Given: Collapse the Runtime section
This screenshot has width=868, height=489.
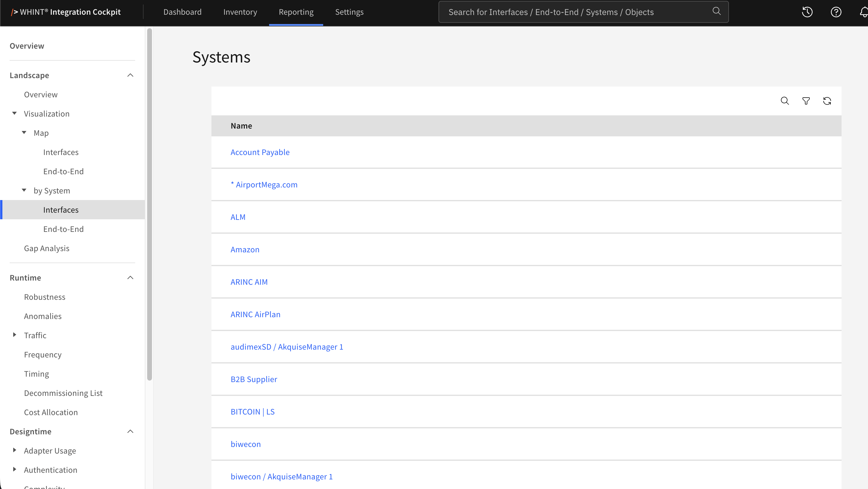Looking at the screenshot, I should point(130,278).
